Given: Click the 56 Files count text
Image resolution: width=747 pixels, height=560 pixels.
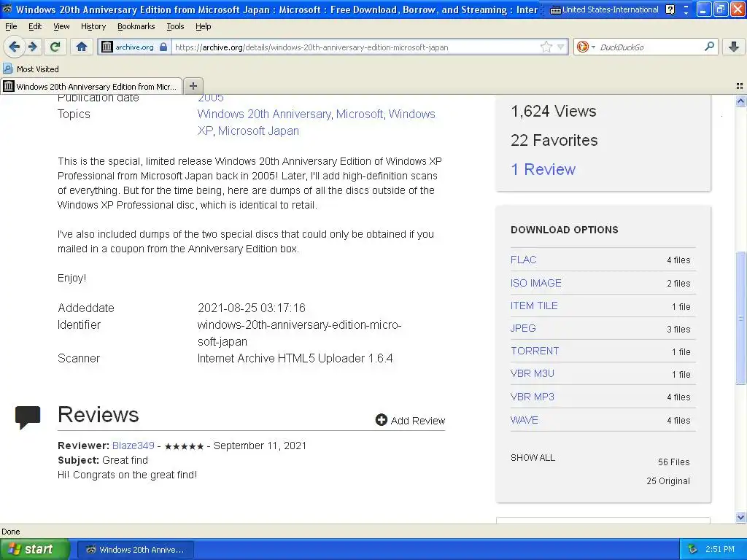Looking at the screenshot, I should click(673, 462).
